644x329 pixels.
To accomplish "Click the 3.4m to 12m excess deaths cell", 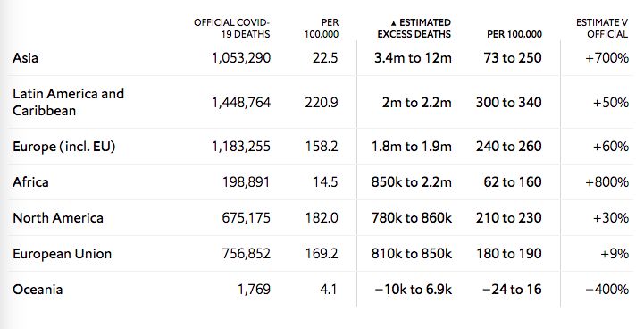I will [x=413, y=58].
